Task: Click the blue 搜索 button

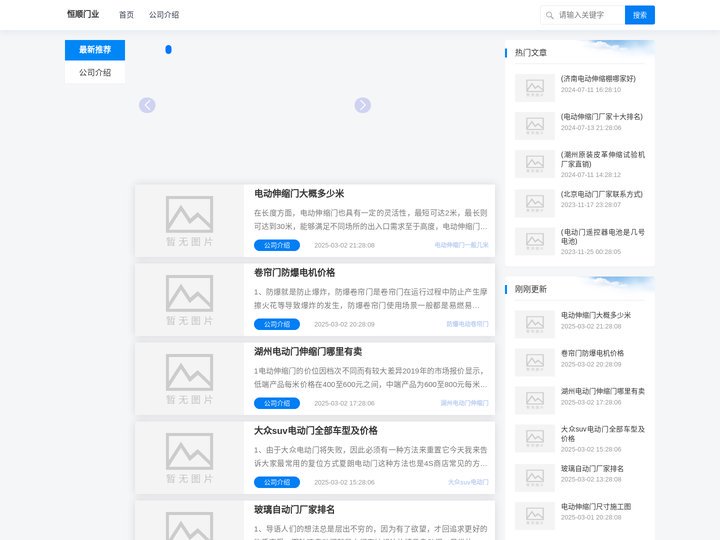Action: pyautogui.click(x=640, y=15)
